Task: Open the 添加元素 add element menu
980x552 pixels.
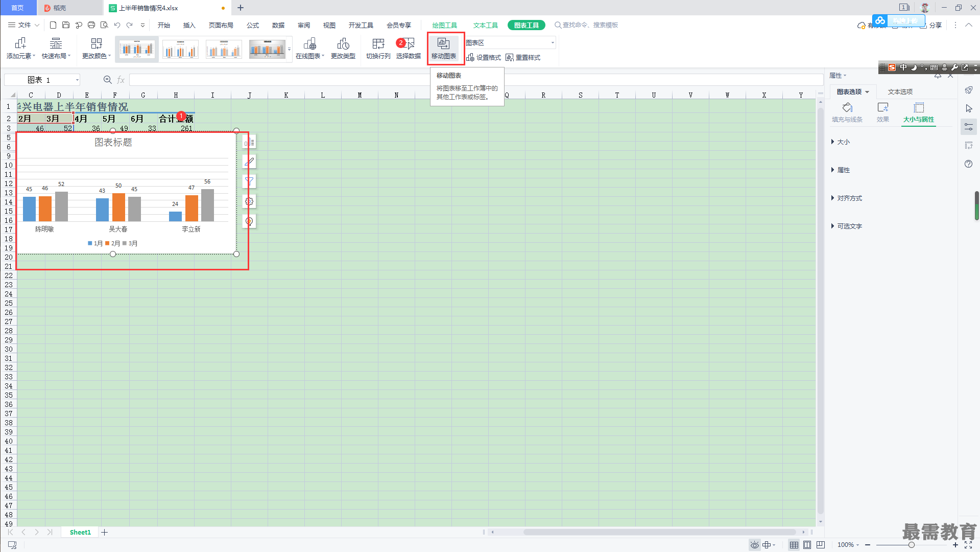Action: coord(21,49)
